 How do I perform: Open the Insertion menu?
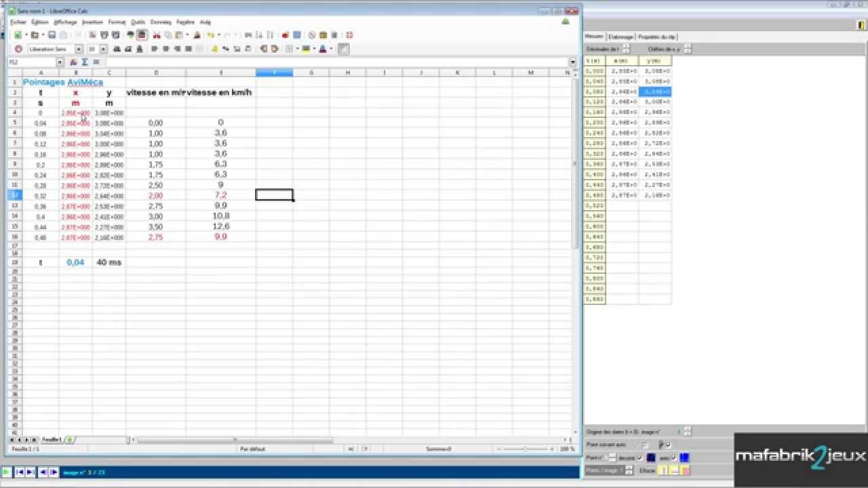93,22
